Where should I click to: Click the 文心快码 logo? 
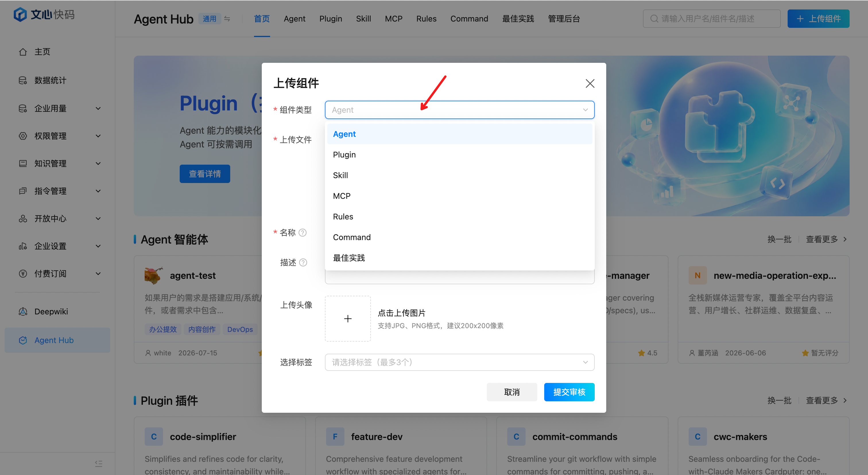[x=44, y=14]
